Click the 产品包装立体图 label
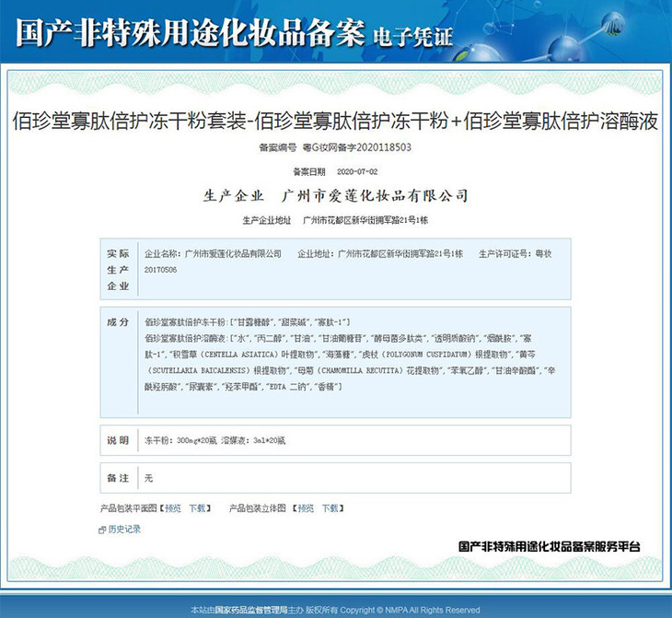 pos(258,508)
